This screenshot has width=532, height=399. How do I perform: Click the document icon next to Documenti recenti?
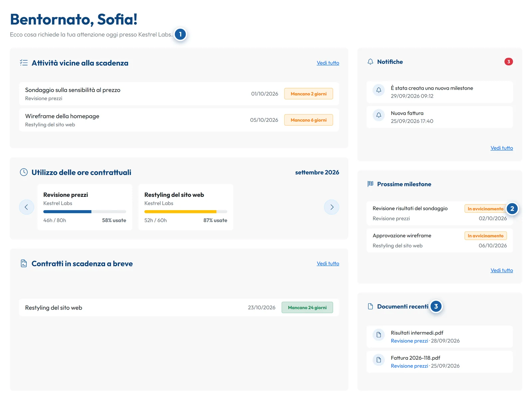point(370,306)
